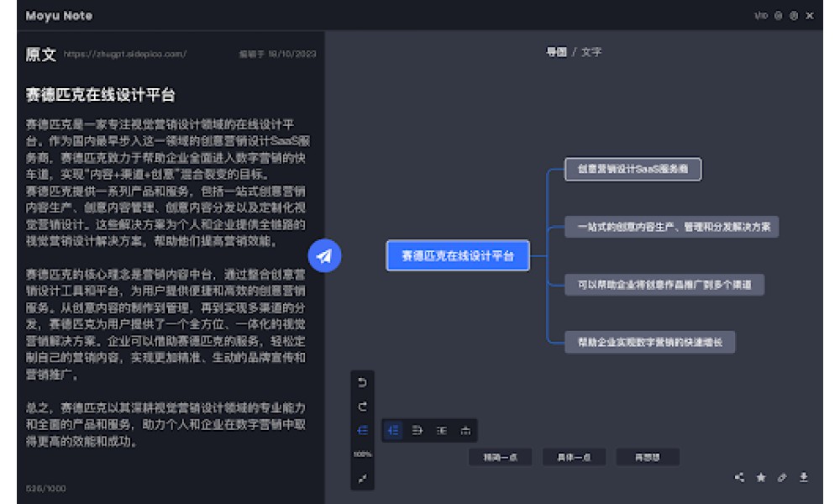Switch to the 文字 tab
840x504 pixels.
[591, 52]
